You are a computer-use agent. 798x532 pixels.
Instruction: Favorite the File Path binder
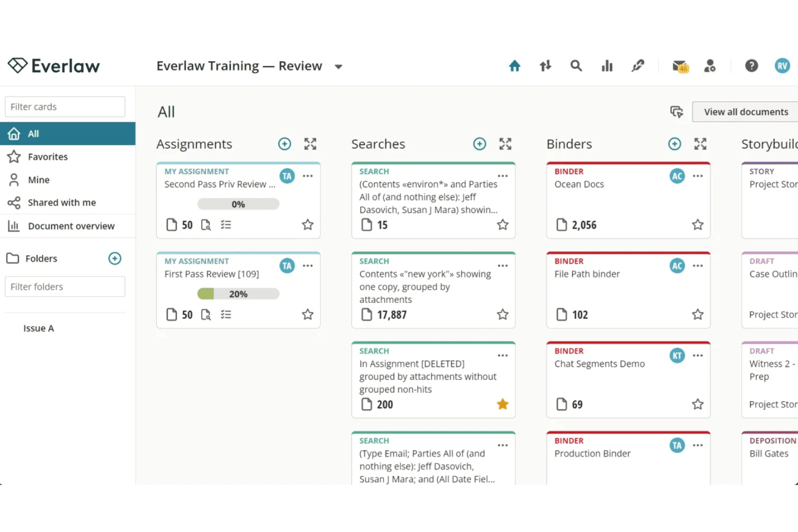click(698, 314)
